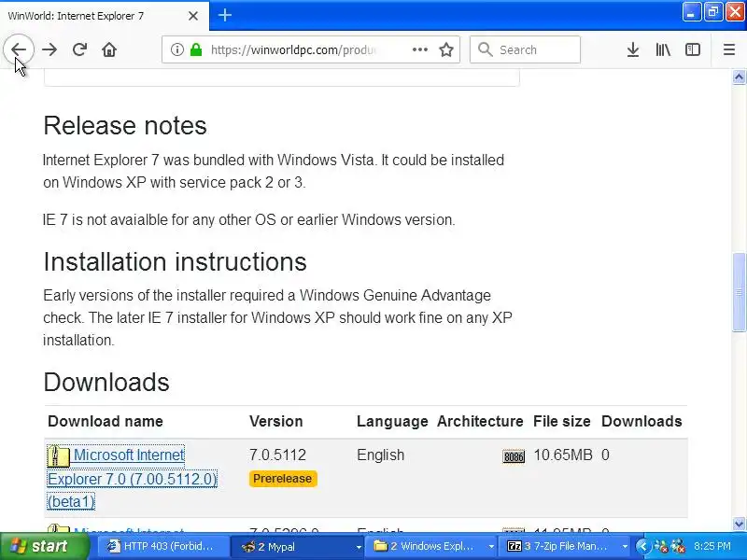Open the browser hamburger menu
The width and height of the screenshot is (747, 560).
tap(729, 49)
